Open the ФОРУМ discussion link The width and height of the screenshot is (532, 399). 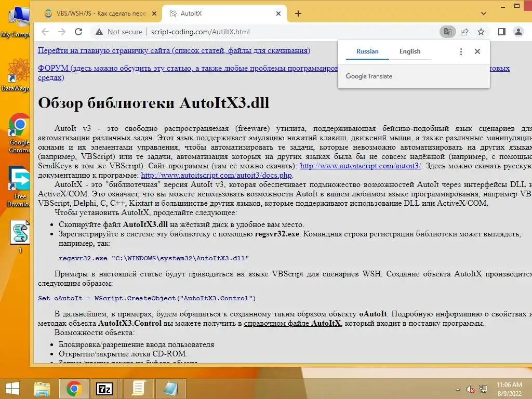[x=188, y=68]
